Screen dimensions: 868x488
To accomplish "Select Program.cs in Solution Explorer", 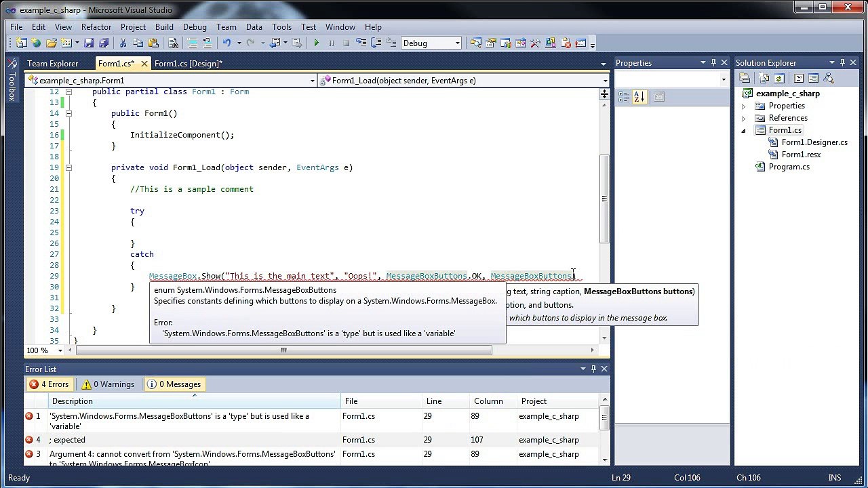I will (789, 167).
